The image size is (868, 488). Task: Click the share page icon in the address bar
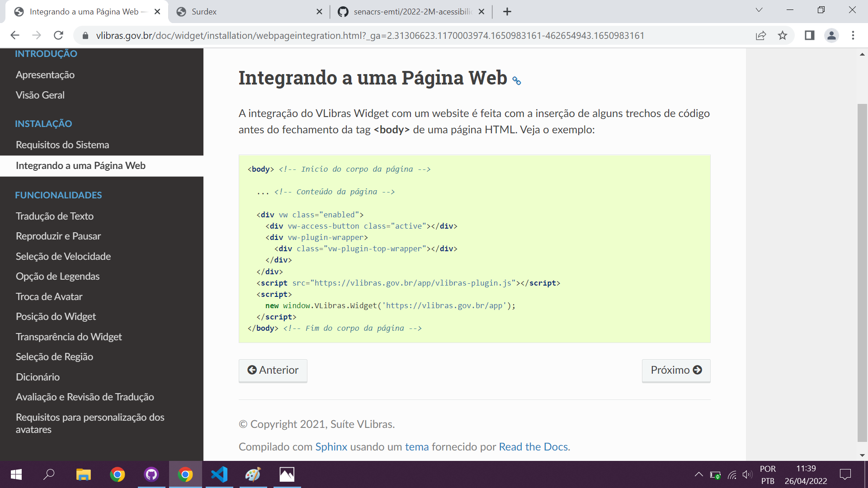761,35
